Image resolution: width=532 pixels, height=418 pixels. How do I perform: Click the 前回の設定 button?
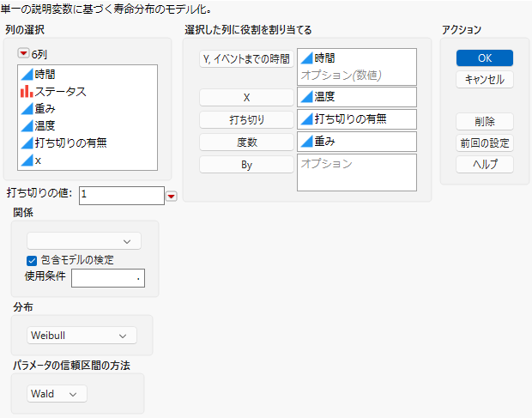485,143
